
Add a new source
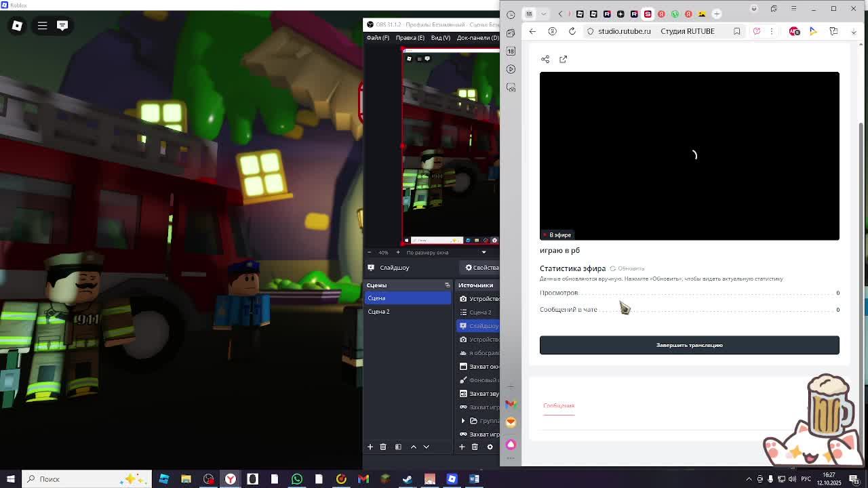(x=462, y=447)
